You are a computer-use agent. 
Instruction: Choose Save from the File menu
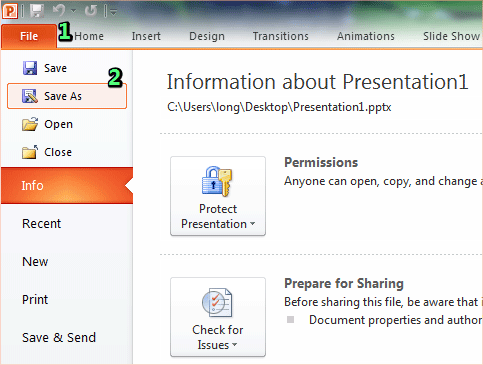pyautogui.click(x=67, y=68)
